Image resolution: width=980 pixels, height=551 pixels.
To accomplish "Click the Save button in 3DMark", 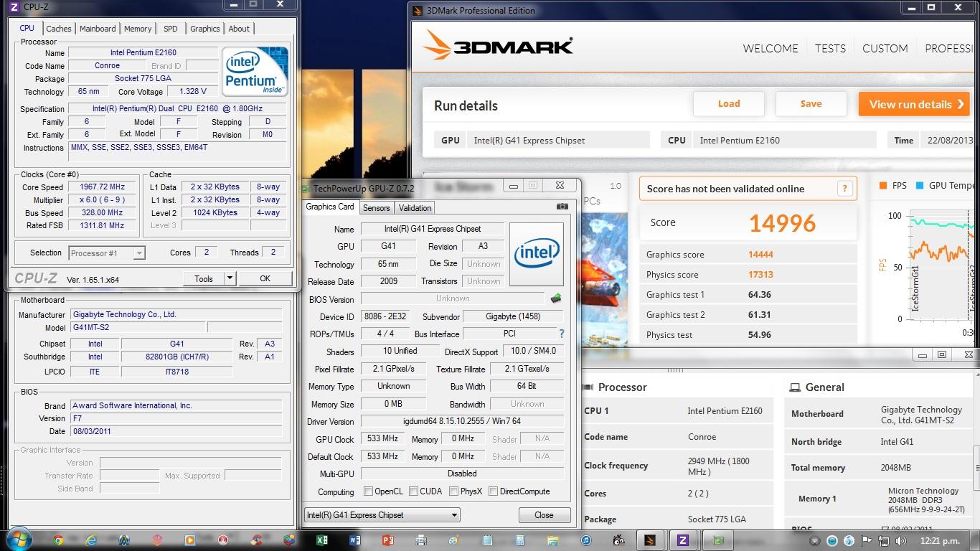I will [811, 104].
